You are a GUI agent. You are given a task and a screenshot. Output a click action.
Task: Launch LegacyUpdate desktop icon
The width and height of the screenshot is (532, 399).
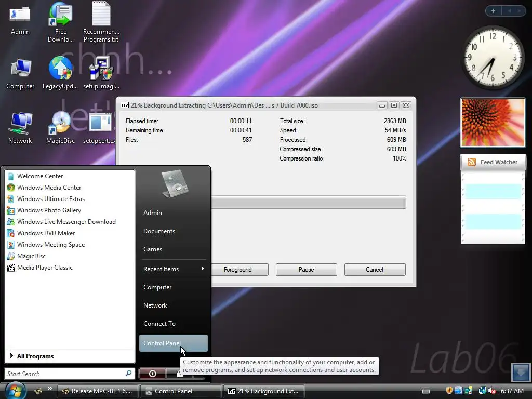(x=60, y=73)
